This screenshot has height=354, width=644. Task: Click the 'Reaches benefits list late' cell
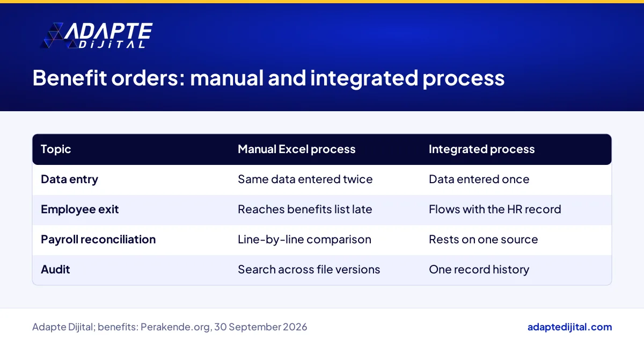click(x=305, y=209)
